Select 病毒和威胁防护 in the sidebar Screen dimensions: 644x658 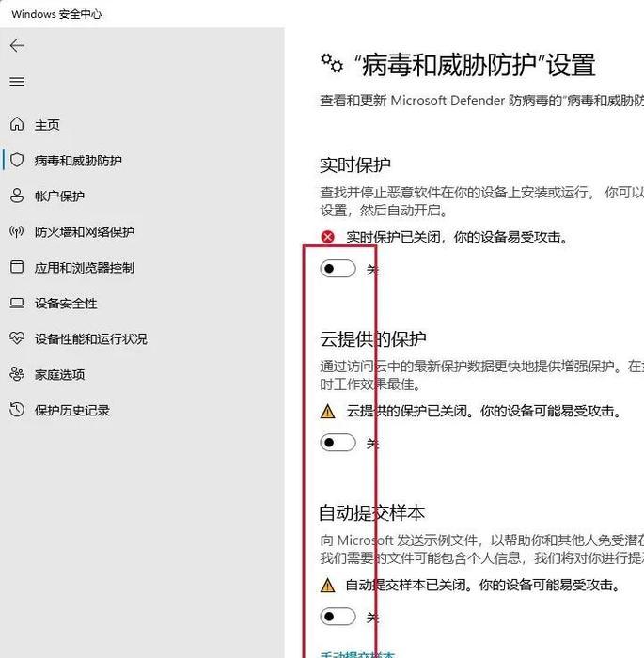[78, 161]
